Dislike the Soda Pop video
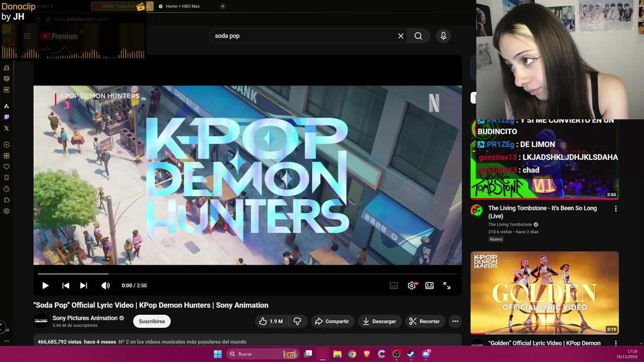The height and width of the screenshot is (362, 644). (297, 321)
